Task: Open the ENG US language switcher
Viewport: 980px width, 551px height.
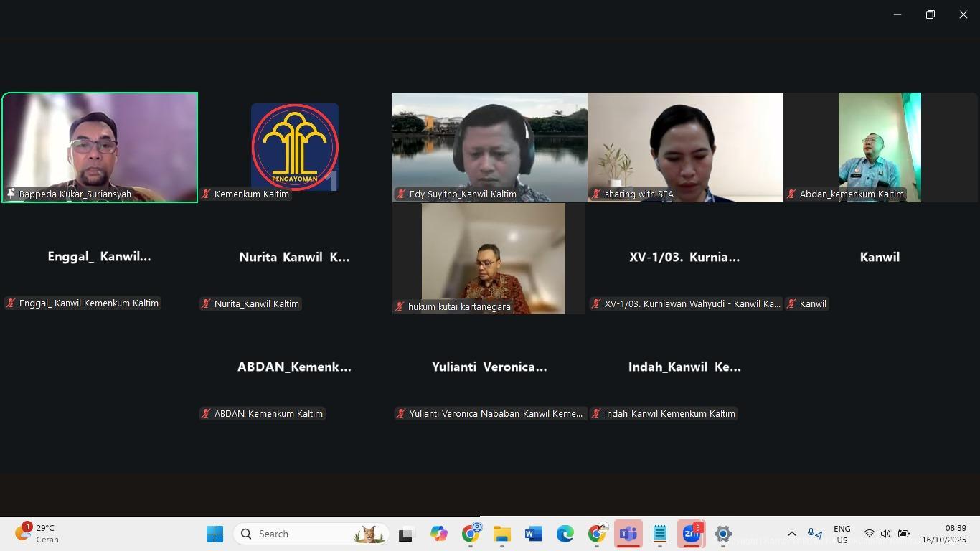Action: pos(842,534)
